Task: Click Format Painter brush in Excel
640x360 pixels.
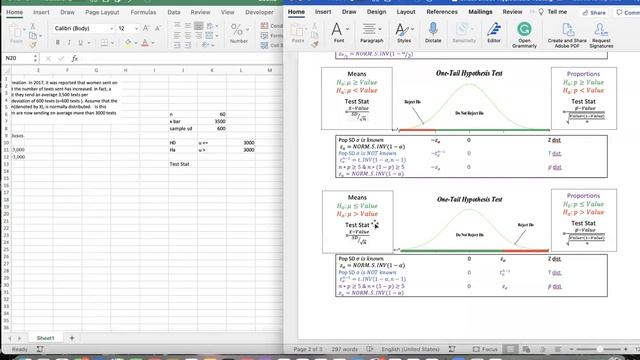Action: [x=33, y=45]
